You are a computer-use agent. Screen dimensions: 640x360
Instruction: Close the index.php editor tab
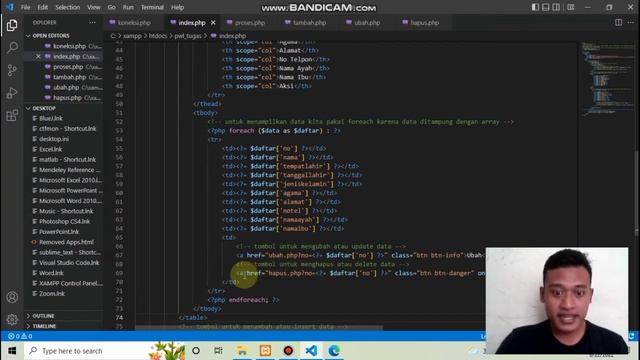click(x=213, y=23)
